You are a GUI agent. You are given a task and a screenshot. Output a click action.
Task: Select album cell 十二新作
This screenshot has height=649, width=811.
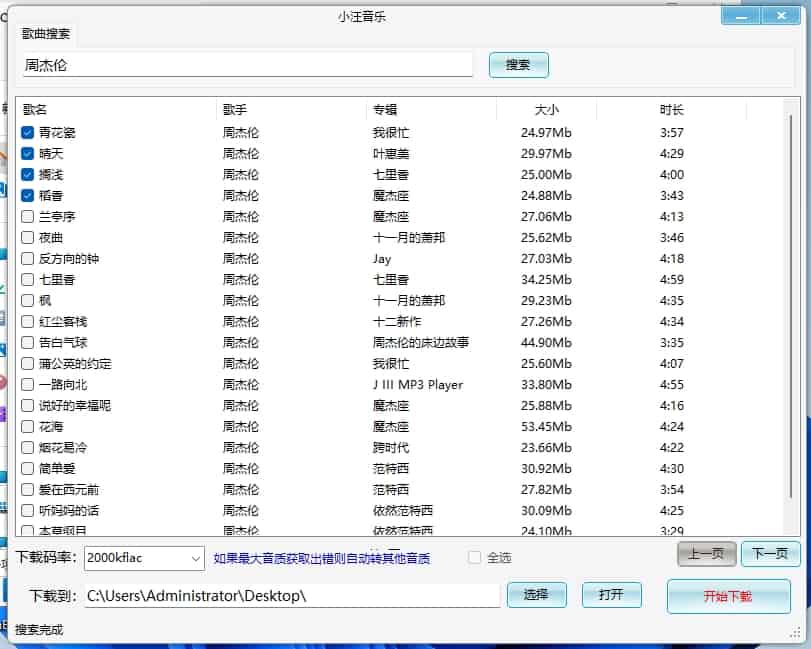pos(397,322)
